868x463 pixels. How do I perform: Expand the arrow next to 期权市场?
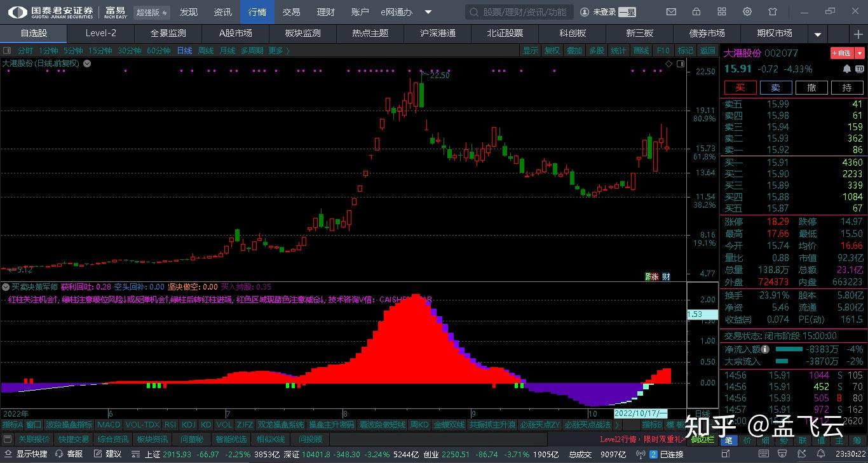coord(818,34)
